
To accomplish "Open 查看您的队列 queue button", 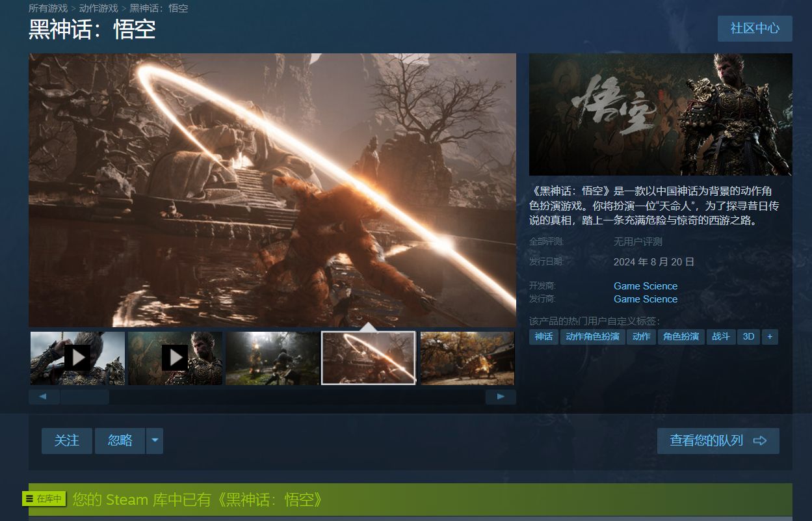I will pos(718,441).
